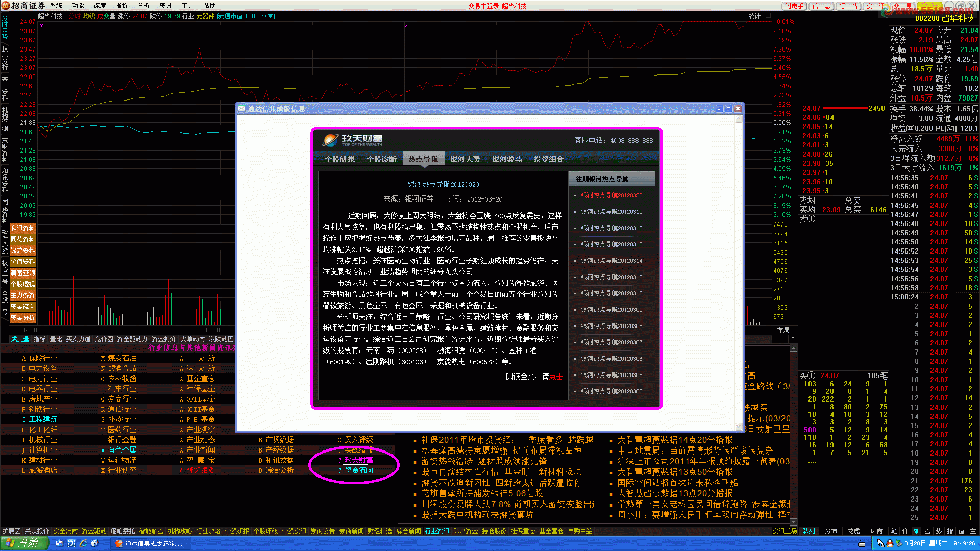Click the 信息 top button

point(822,6)
